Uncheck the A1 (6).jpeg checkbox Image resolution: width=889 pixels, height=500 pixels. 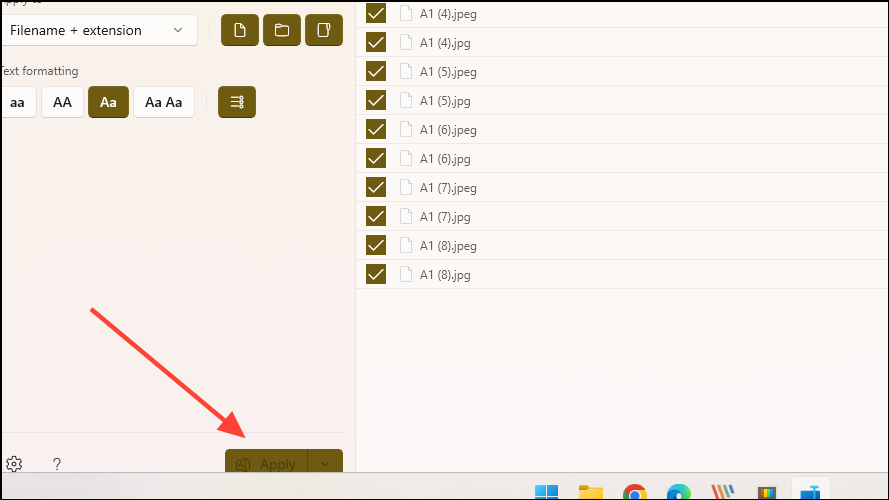[x=376, y=129]
